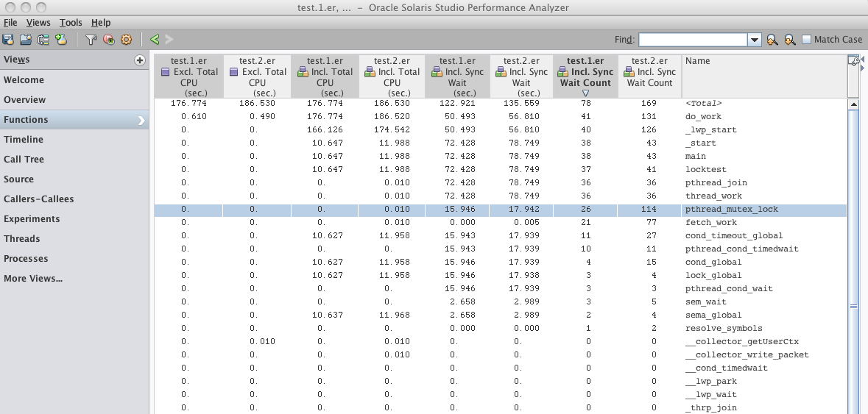This screenshot has width=868, height=414.
Task: Open the Find history dropdown arrow
Action: point(755,39)
